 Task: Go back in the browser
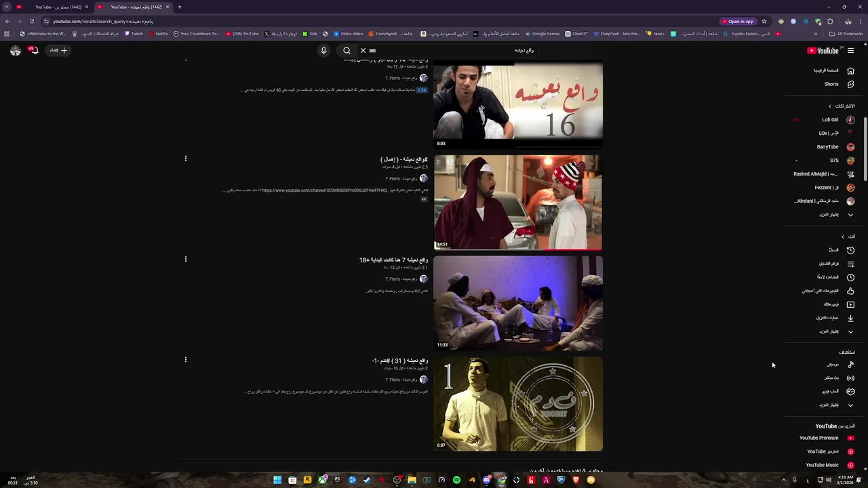coord(7,21)
